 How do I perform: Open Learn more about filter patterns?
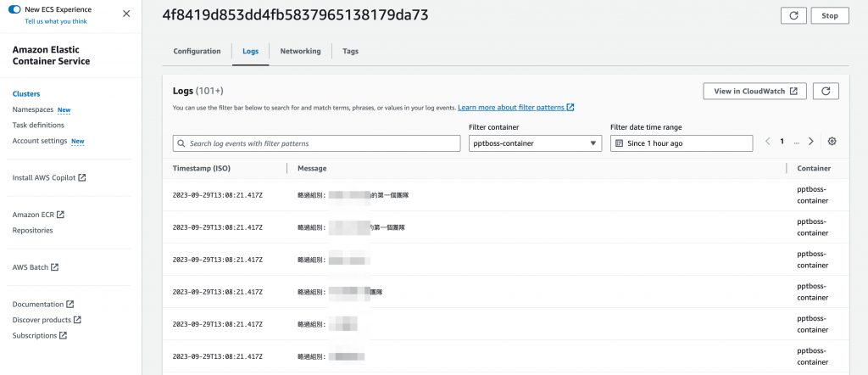516,108
